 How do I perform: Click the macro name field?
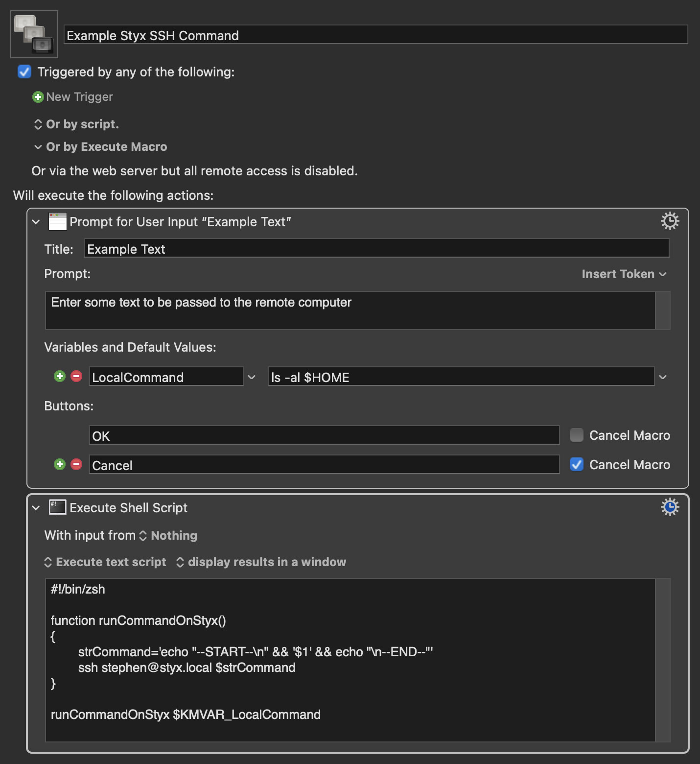375,35
